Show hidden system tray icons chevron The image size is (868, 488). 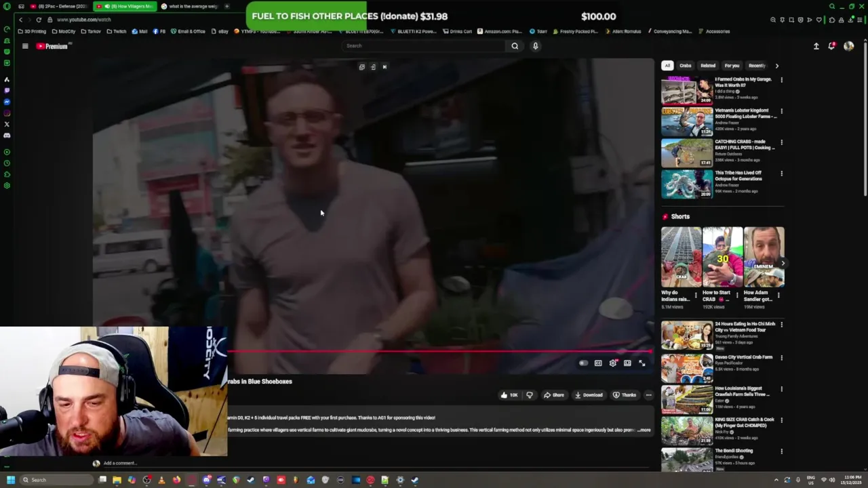coord(776,480)
